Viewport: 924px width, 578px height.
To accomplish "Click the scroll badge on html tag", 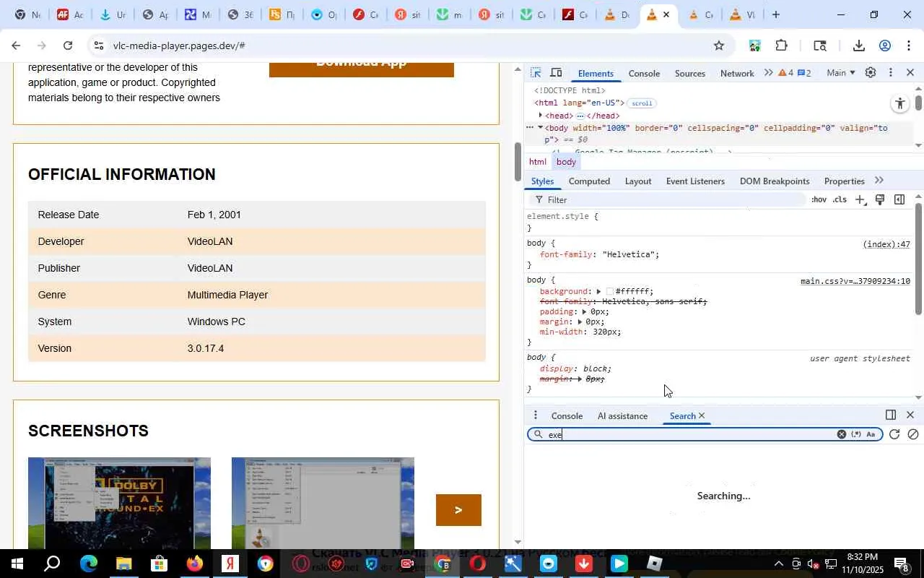I will coord(642,103).
